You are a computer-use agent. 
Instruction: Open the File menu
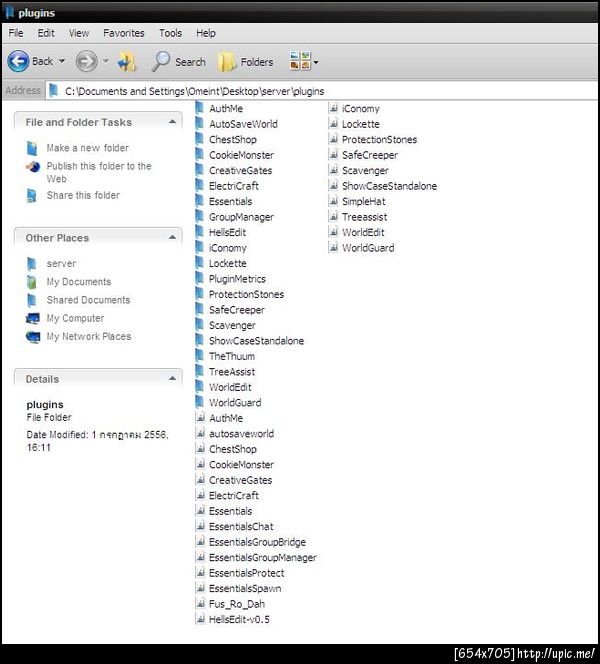tap(16, 33)
